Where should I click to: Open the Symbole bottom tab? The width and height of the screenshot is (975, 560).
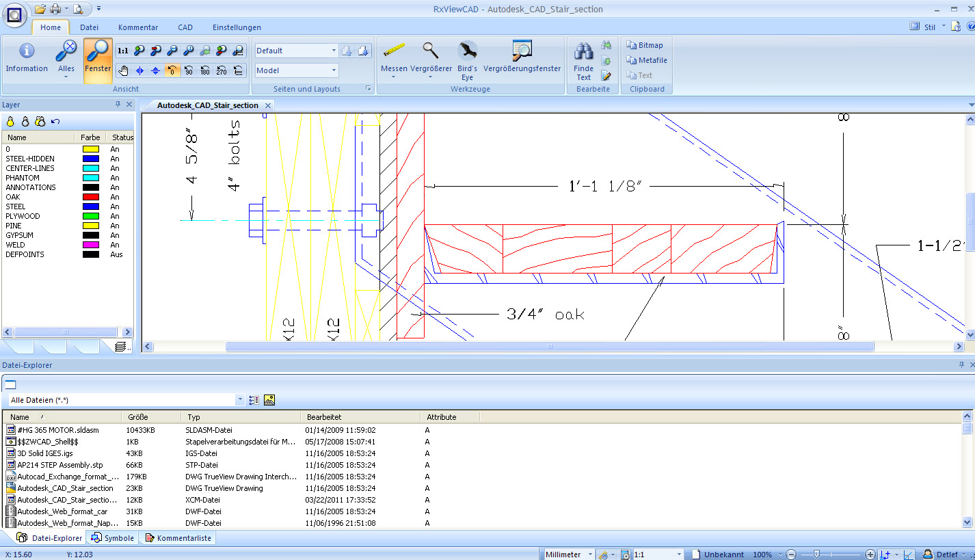click(x=113, y=538)
